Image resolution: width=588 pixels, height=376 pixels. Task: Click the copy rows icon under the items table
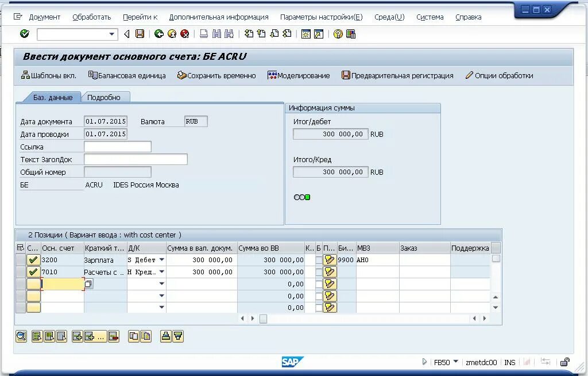coord(133,336)
